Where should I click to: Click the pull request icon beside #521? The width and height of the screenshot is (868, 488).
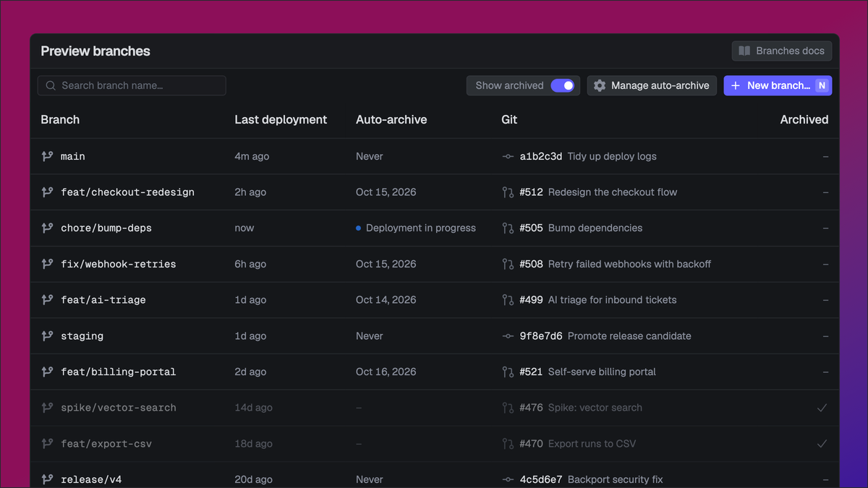click(508, 372)
